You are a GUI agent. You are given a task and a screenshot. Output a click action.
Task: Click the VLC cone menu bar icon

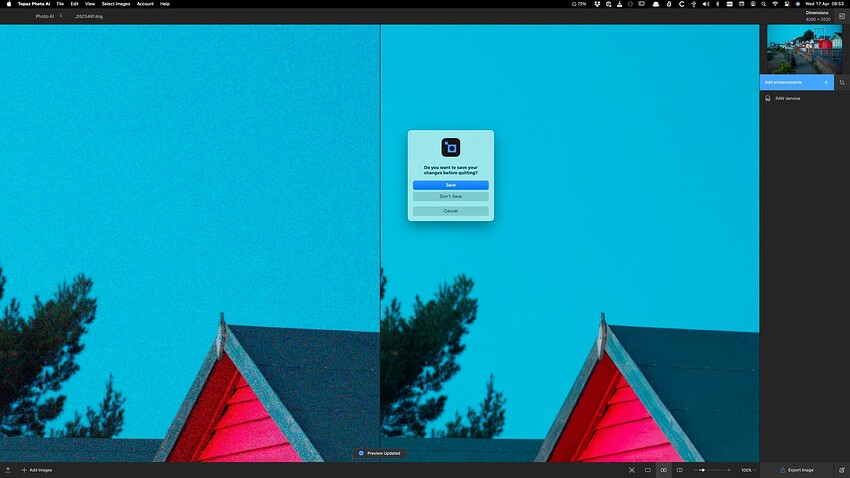(620, 4)
